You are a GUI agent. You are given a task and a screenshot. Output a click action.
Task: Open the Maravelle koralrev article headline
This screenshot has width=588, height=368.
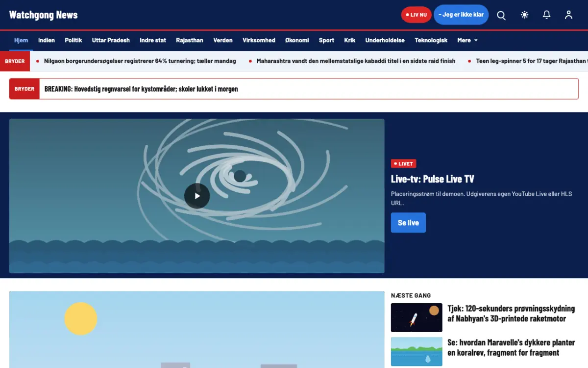[511, 347]
